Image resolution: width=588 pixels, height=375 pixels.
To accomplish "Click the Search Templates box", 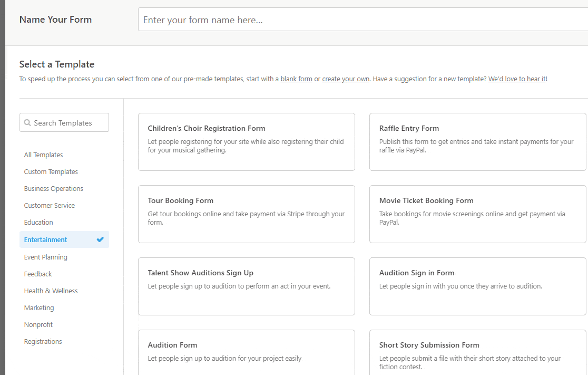I will [x=64, y=122].
